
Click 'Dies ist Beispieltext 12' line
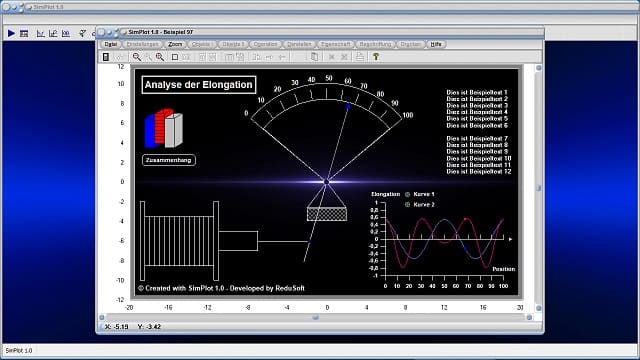click(x=479, y=172)
